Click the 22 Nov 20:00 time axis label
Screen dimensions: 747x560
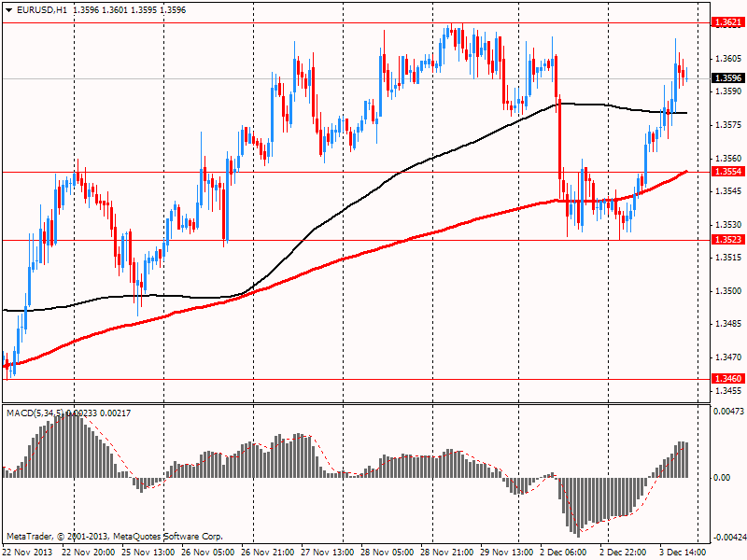[88, 552]
